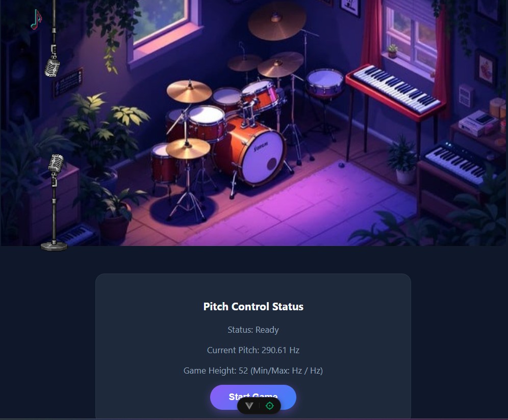
Task: Click the standing vintage microphone head
Action: (56, 163)
